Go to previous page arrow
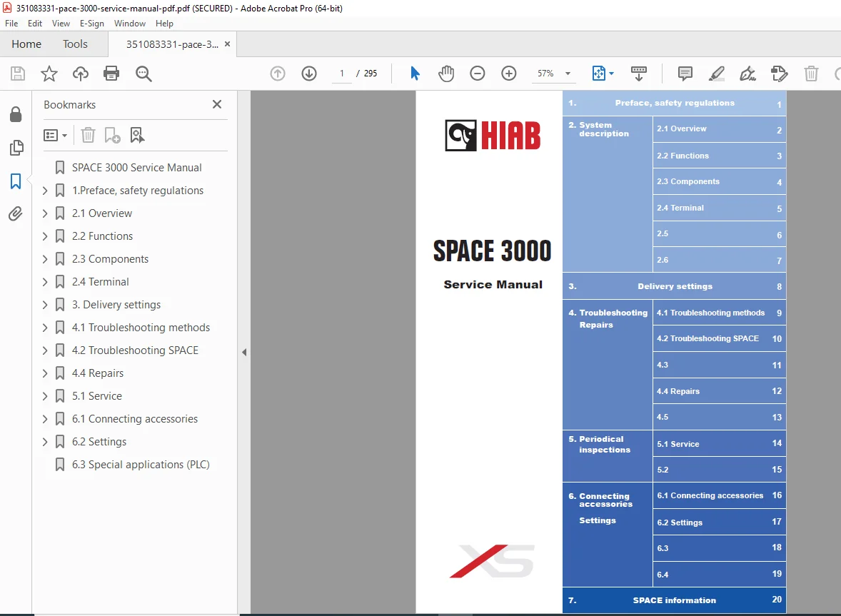Image resolution: width=841 pixels, height=616 pixels. 277,74
